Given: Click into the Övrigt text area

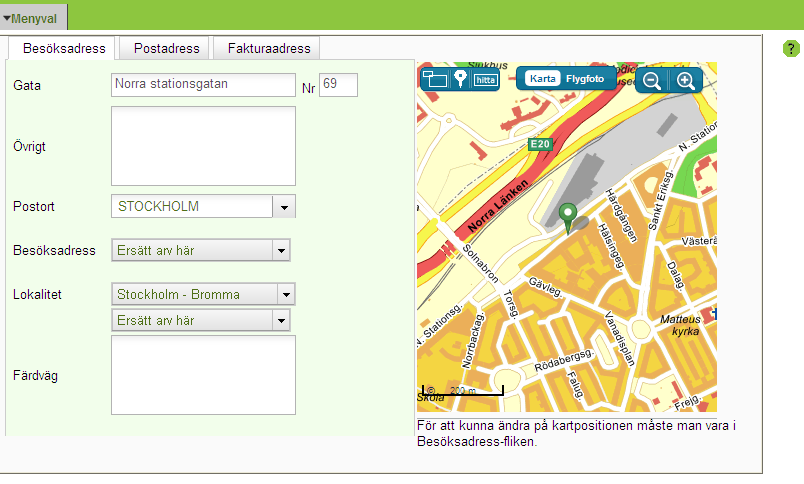Looking at the screenshot, I should click(203, 146).
